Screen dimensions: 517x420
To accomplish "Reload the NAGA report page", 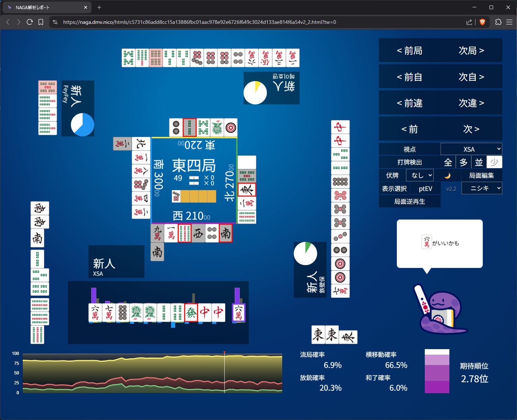I will (30, 22).
